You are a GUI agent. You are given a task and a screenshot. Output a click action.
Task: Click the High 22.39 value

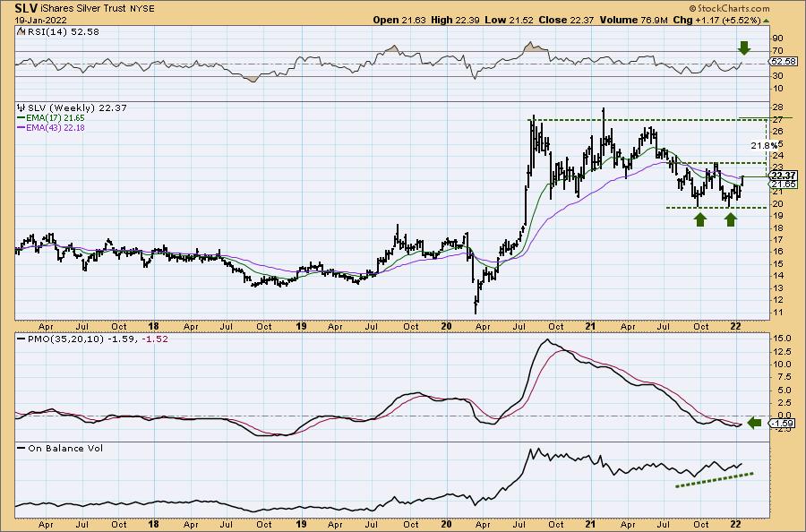[454, 20]
